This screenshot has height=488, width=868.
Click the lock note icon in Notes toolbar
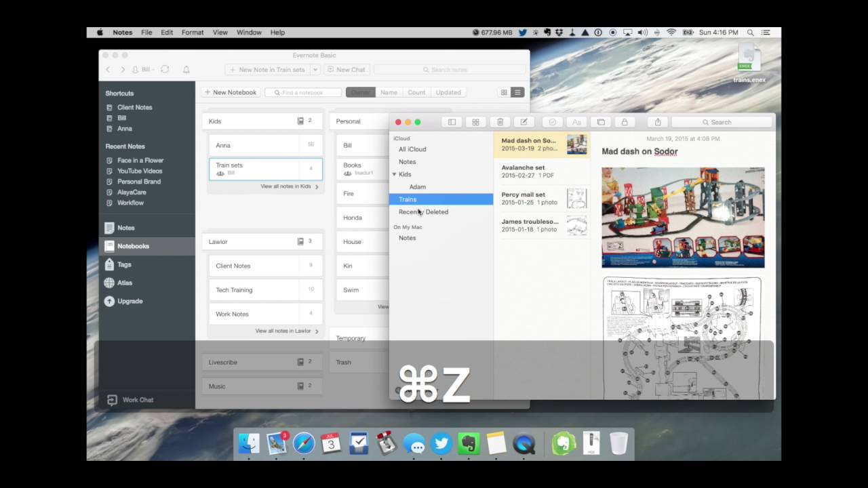click(x=625, y=122)
